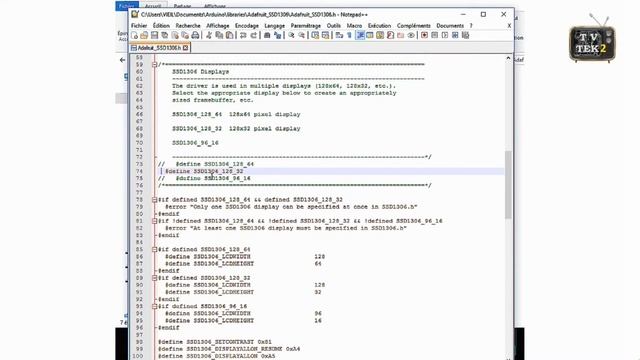Open the ? help menu
This screenshot has height=360, width=640.
coord(471,25)
